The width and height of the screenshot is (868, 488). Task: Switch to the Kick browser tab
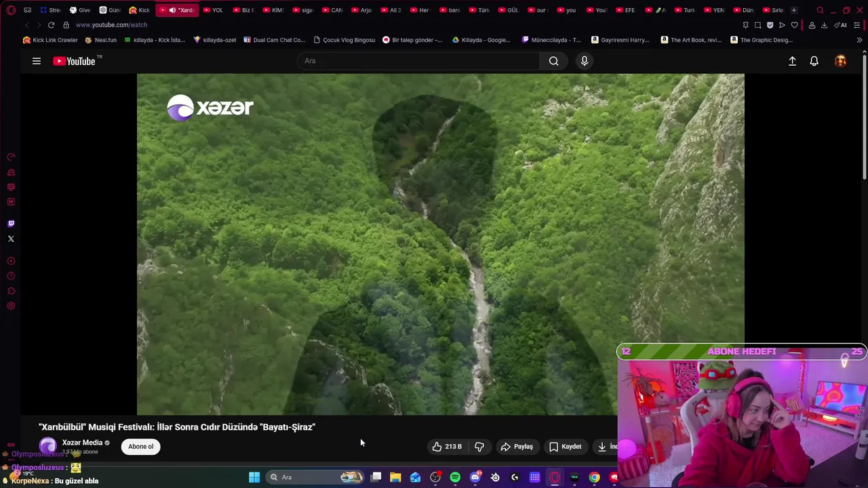click(x=140, y=10)
